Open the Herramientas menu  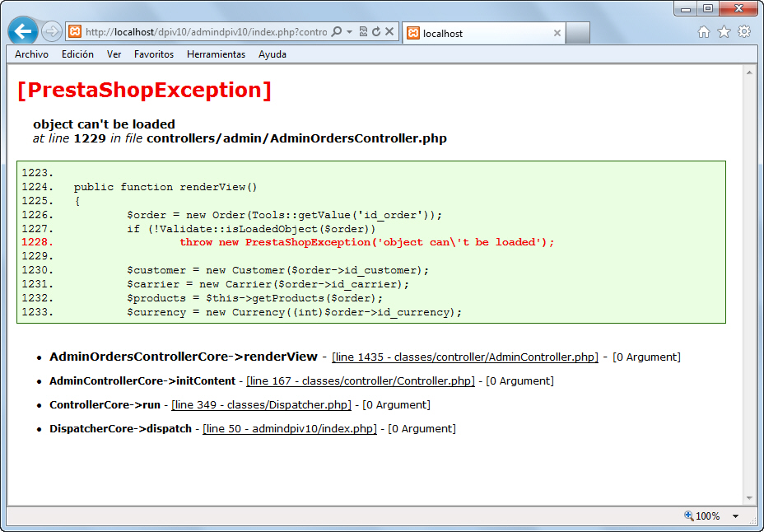(x=216, y=54)
